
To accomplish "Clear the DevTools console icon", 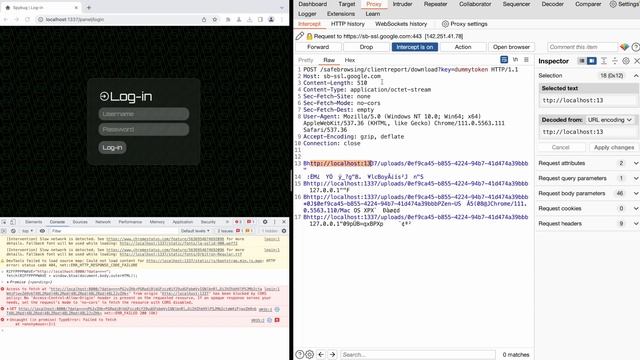I will (13, 231).
